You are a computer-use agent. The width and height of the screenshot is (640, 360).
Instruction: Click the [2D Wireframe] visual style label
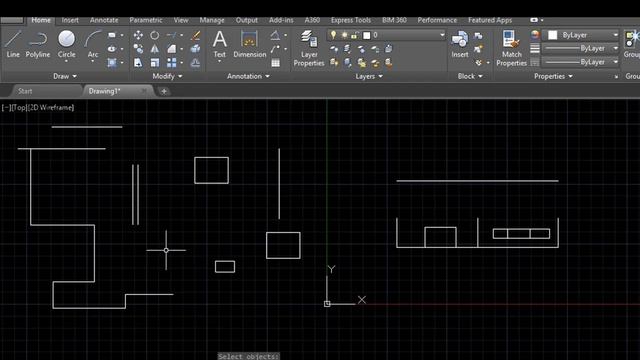(50, 108)
